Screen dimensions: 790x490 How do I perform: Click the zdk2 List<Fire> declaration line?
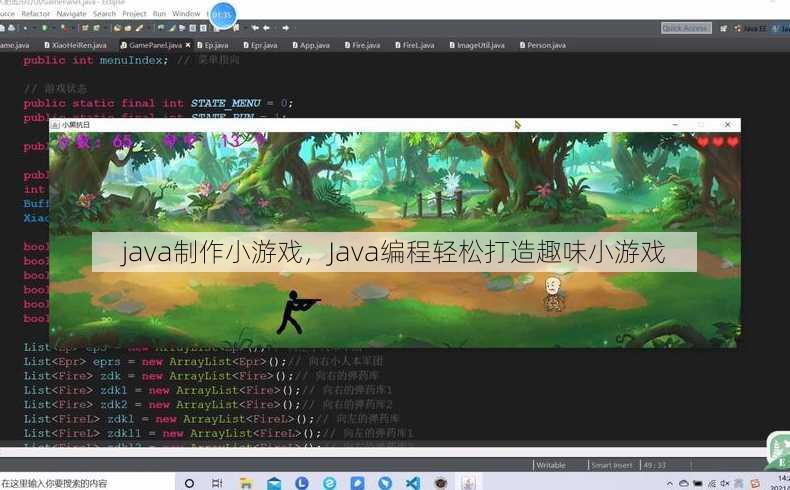tap(208, 404)
